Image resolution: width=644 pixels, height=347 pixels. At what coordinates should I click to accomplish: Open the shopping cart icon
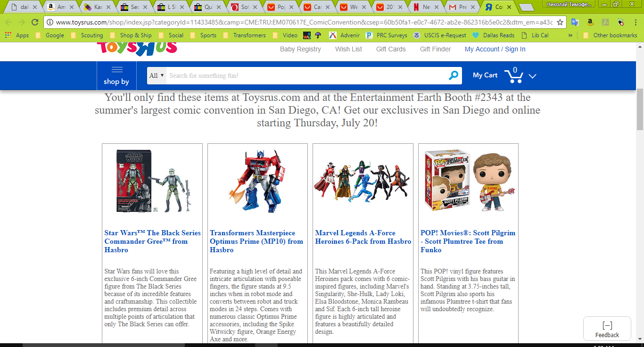[x=513, y=75]
